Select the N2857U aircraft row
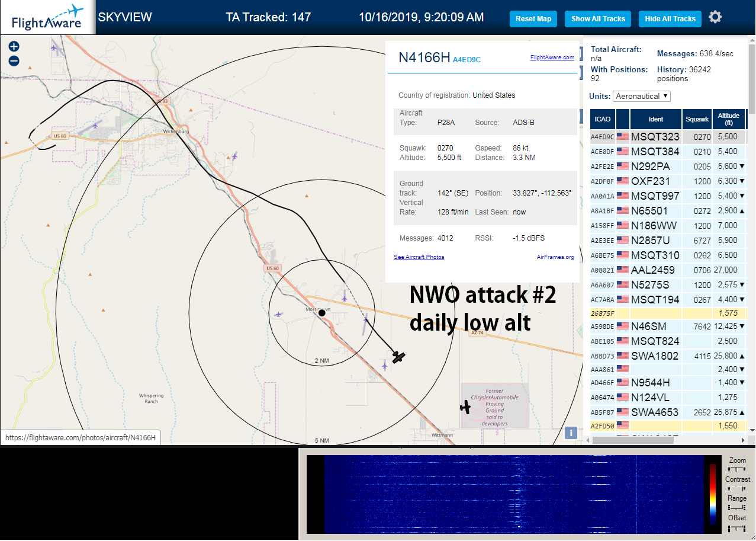 click(x=668, y=241)
